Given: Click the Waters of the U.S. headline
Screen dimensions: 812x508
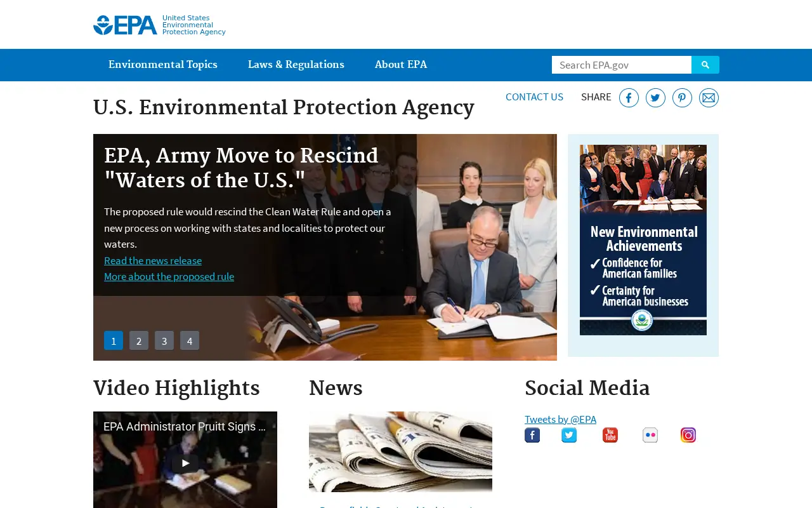Looking at the screenshot, I should click(241, 168).
